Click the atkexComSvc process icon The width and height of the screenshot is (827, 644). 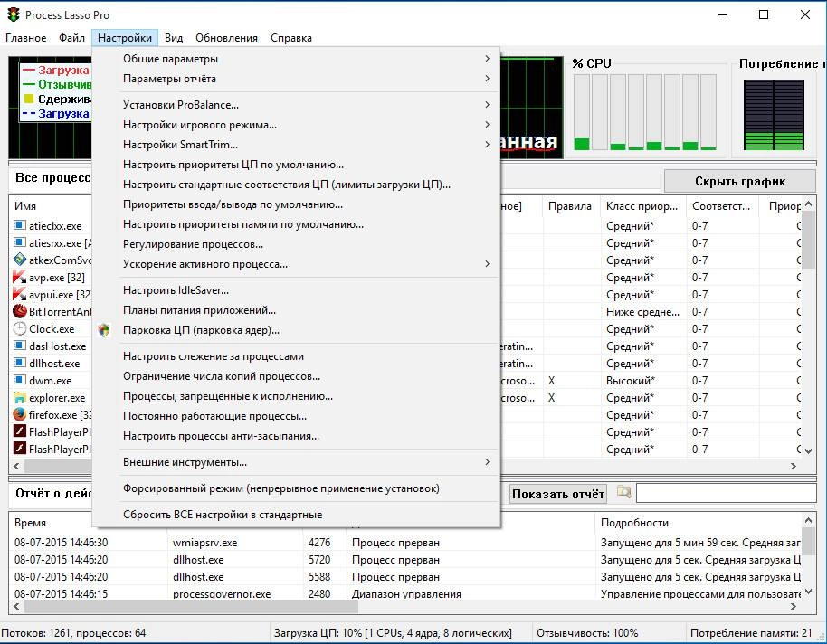pyautogui.click(x=20, y=260)
